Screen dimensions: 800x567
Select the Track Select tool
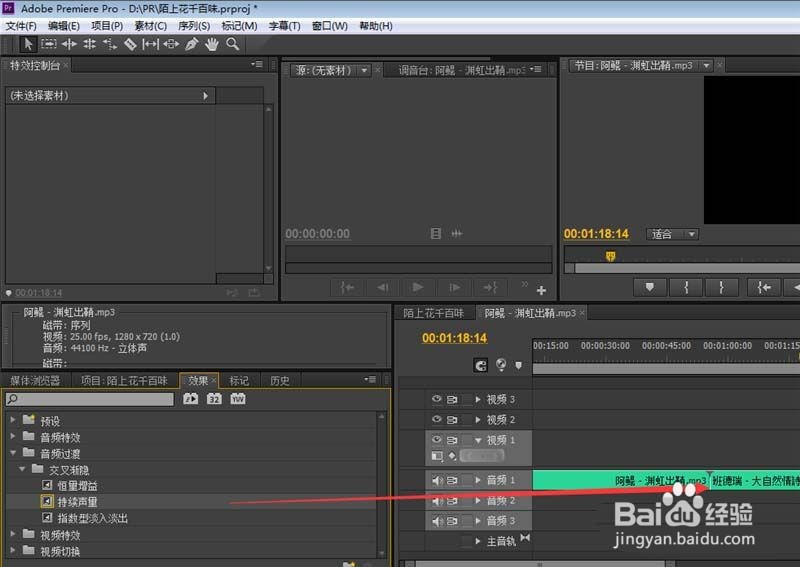pos(48,44)
